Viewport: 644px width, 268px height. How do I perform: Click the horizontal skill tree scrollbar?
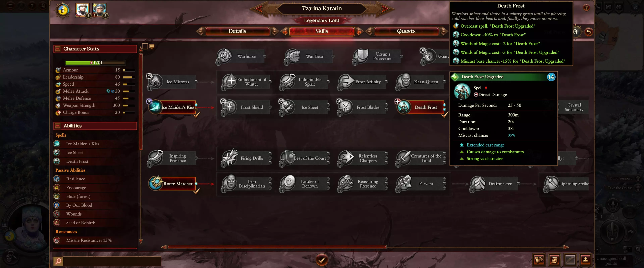tap(277, 247)
